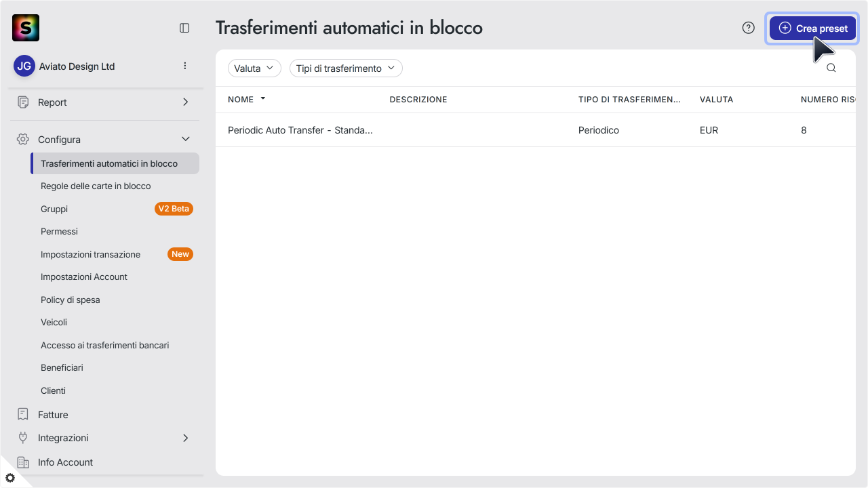
Task: Open Policy di spesa
Action: tap(70, 300)
